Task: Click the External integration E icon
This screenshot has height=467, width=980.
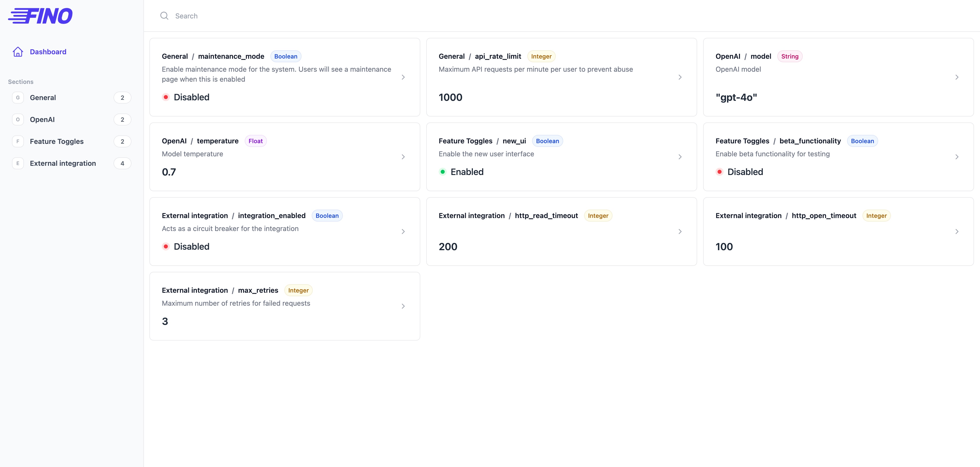Action: pyautogui.click(x=18, y=163)
